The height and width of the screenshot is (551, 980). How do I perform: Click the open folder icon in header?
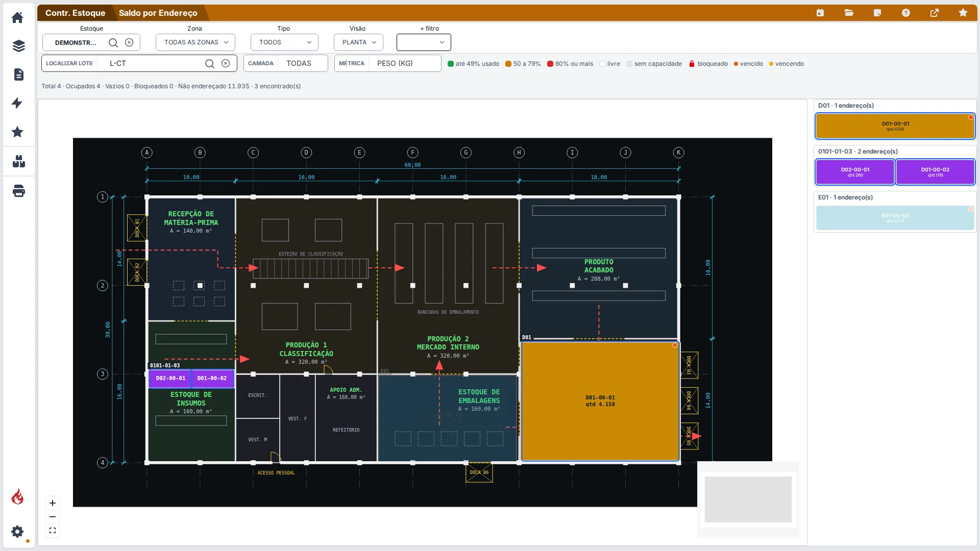(849, 13)
